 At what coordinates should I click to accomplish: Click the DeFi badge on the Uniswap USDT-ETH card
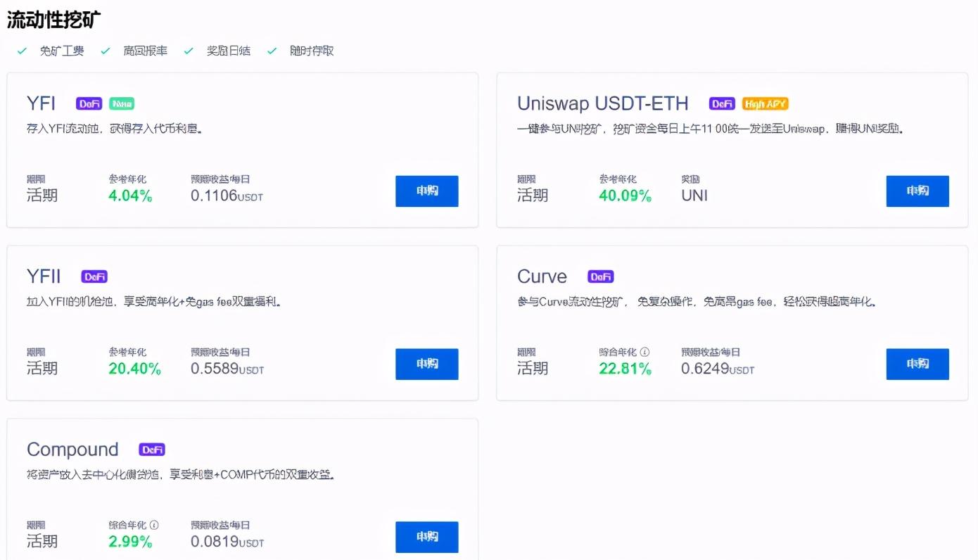[x=723, y=103]
